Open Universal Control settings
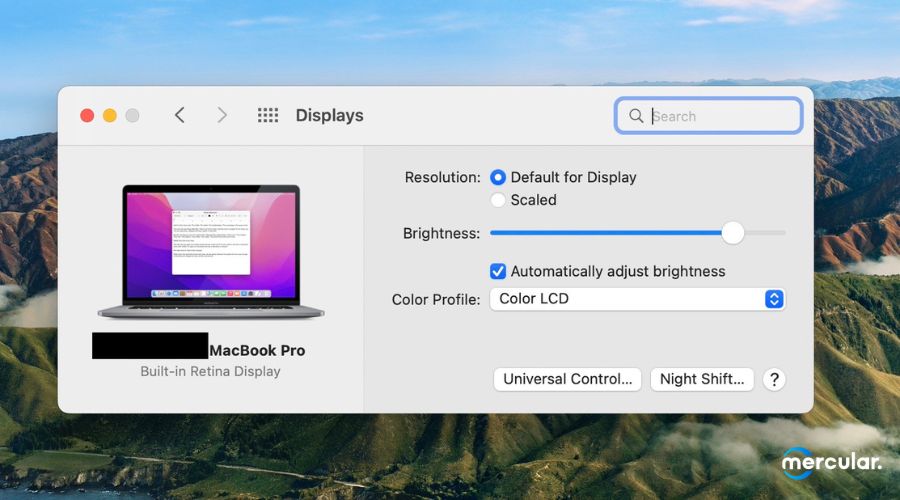The height and width of the screenshot is (500, 900). (567, 379)
